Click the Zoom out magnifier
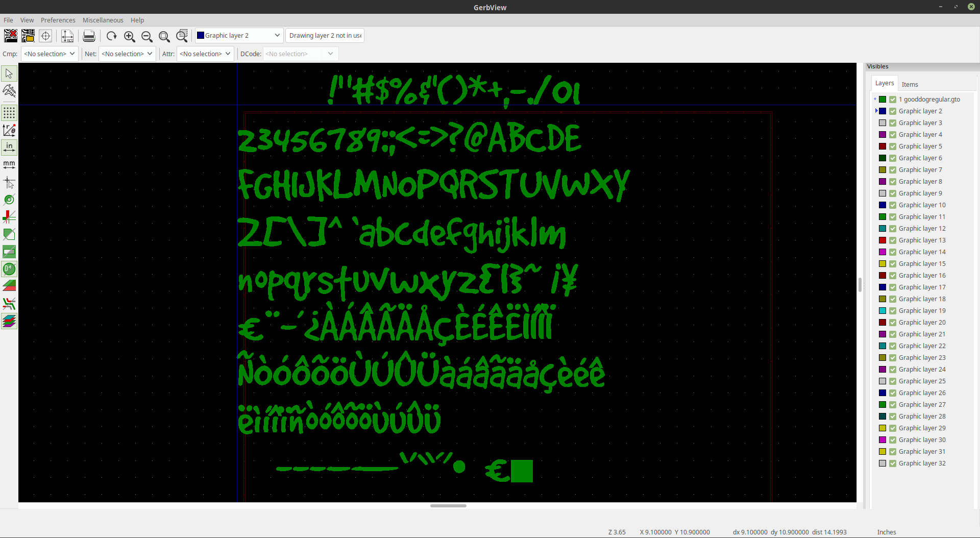 147,36
